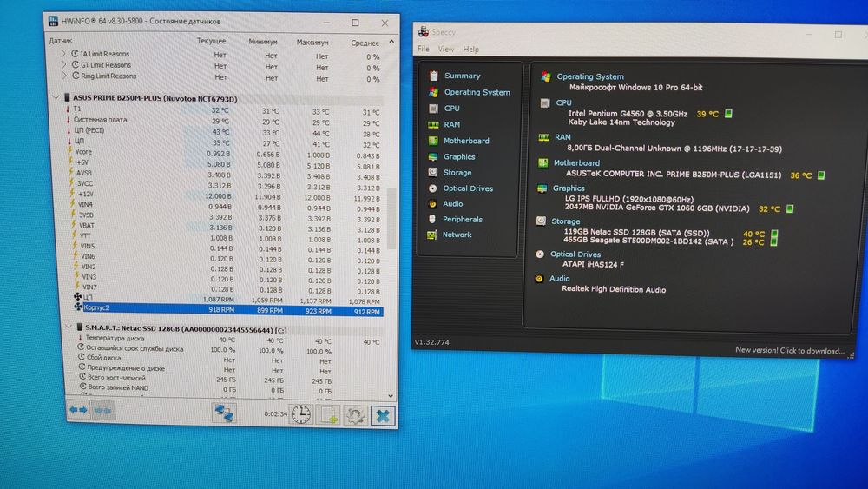Click HWiNFO application icon in title bar
Viewport: 868px width, 489px height.
tap(53, 21)
